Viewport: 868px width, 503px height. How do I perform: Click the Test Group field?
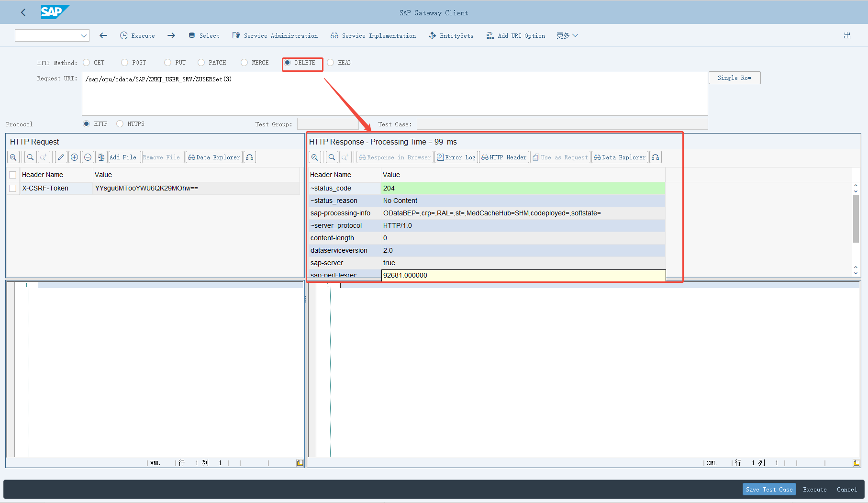point(328,124)
